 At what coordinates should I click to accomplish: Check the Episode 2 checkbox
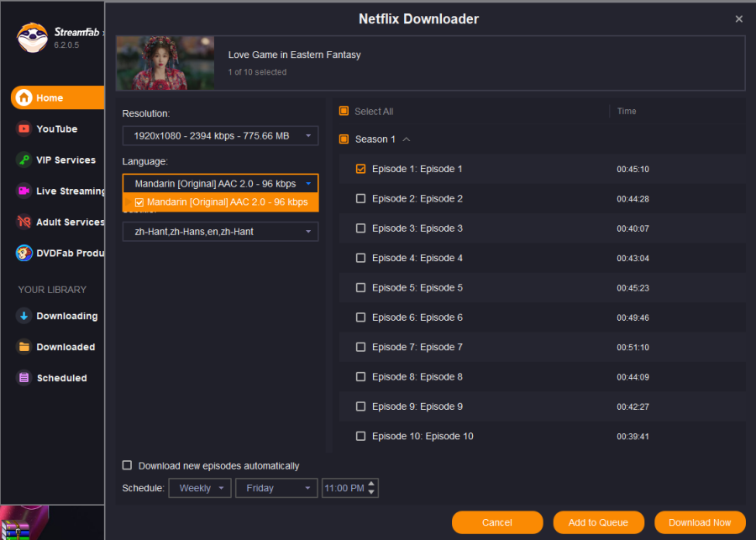pyautogui.click(x=360, y=199)
